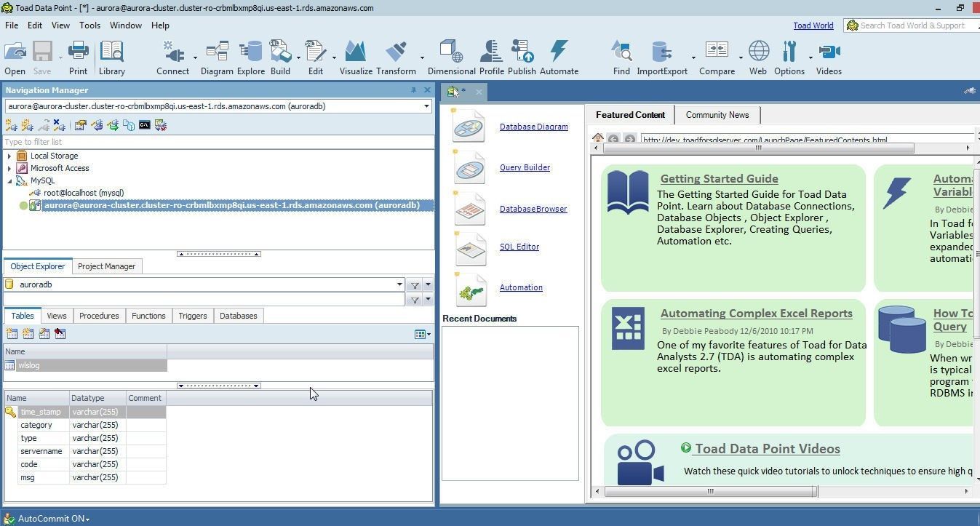Open the SQL Editor link
Image resolution: width=980 pixels, height=526 pixels.
[519, 247]
